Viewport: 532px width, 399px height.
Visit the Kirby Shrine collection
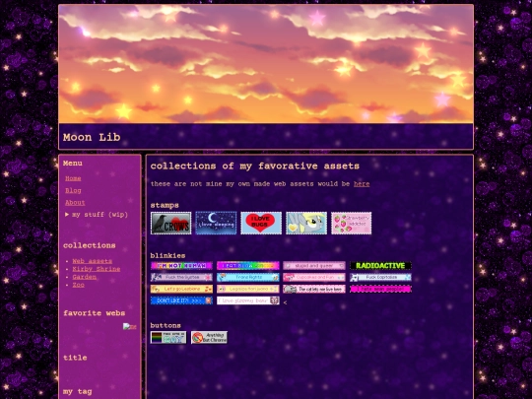[97, 269]
